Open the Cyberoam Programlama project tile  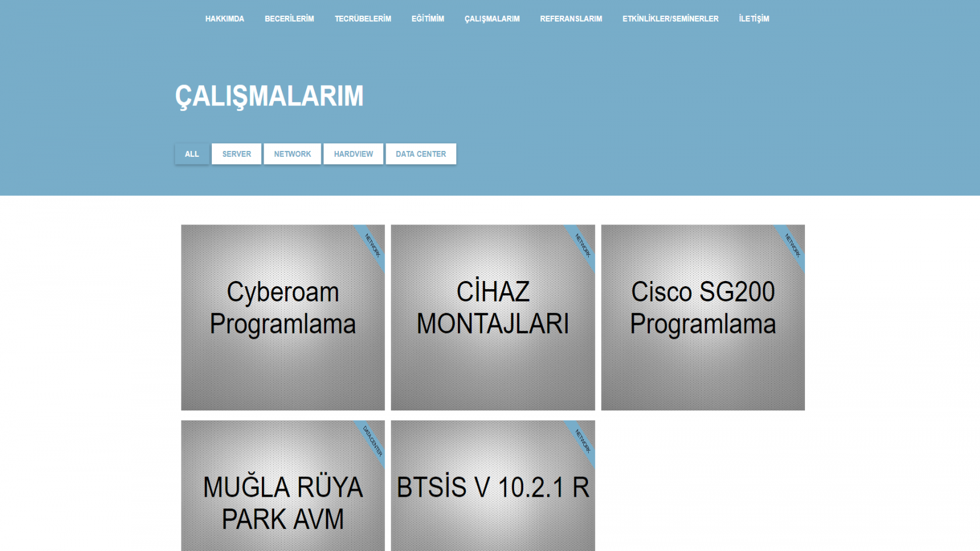[x=283, y=317]
